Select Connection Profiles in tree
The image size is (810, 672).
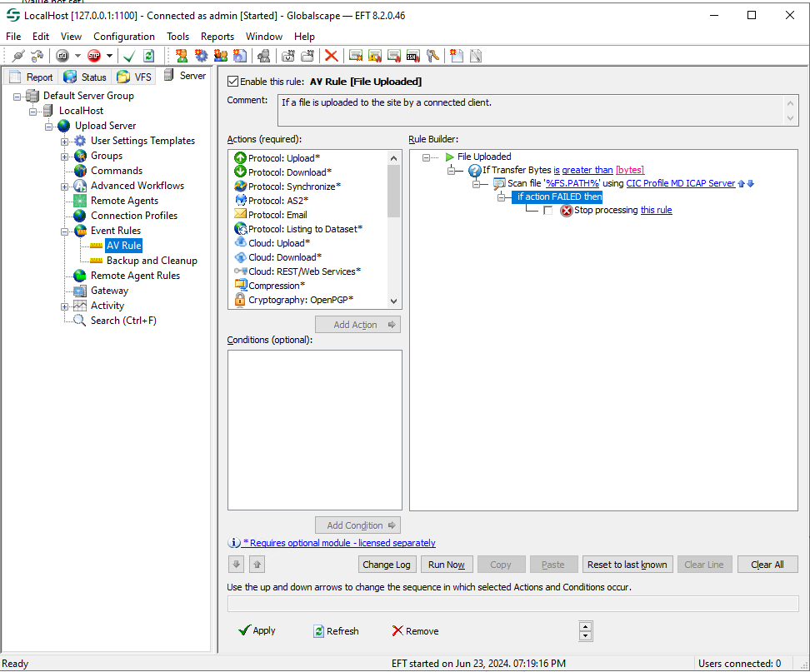click(x=134, y=216)
